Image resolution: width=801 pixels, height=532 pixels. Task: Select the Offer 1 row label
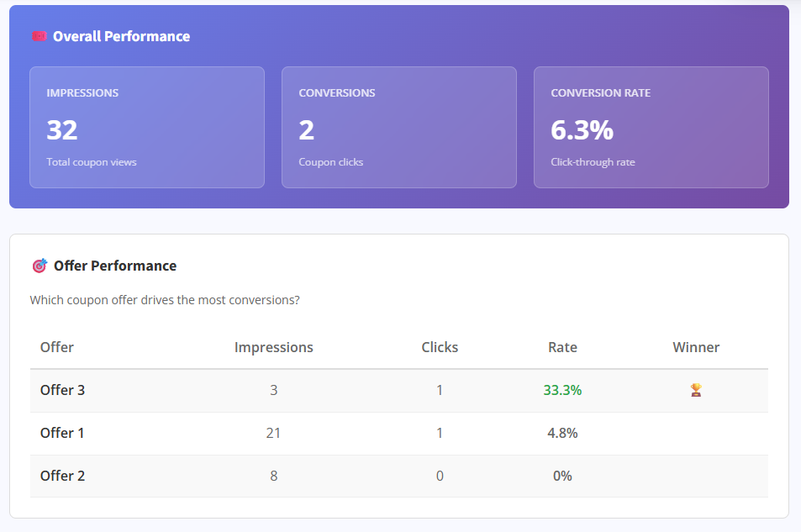point(62,433)
